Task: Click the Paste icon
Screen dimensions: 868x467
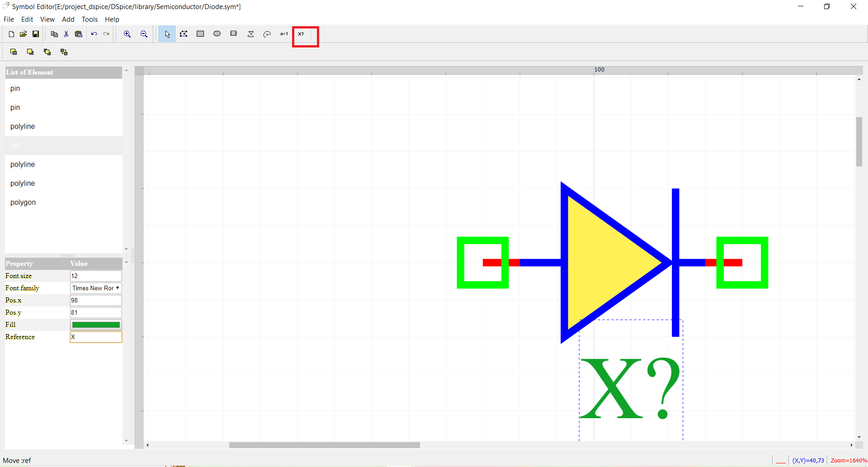Action: pos(79,34)
